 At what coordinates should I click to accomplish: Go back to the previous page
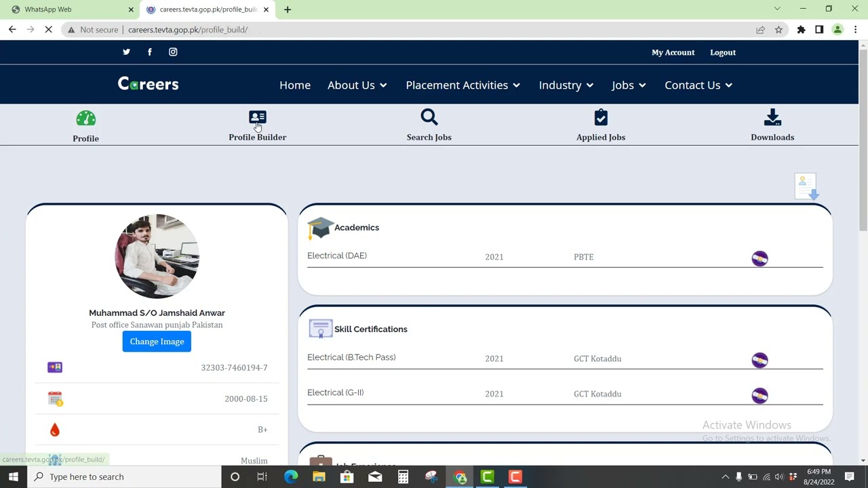12,30
